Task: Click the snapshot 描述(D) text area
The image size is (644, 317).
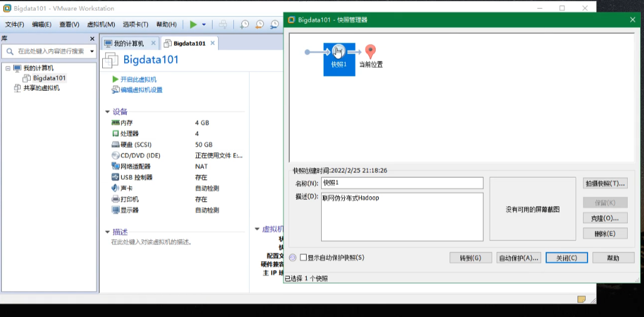Action: pyautogui.click(x=402, y=217)
